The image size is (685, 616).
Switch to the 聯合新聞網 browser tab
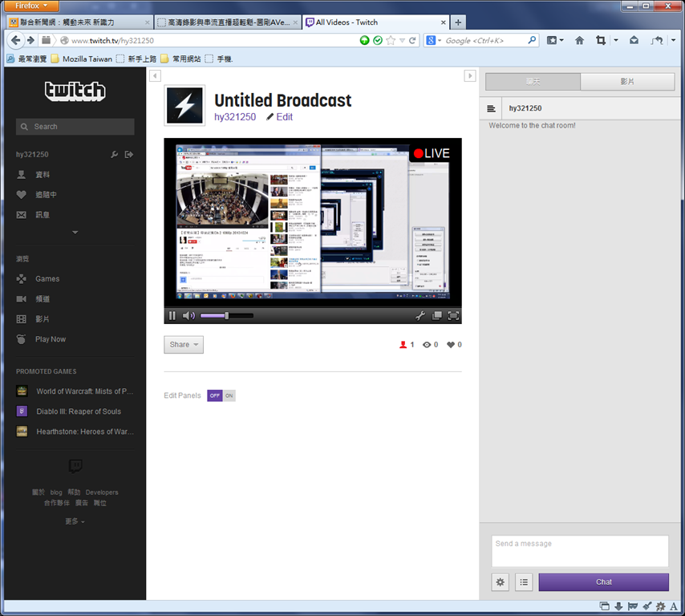click(x=80, y=22)
